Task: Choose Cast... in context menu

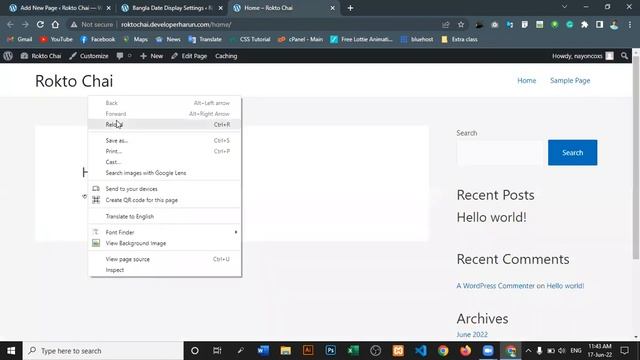Action: click(164, 162)
